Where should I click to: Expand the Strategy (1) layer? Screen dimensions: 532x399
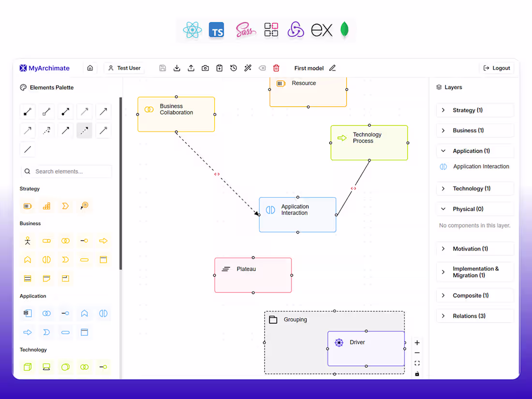click(475, 110)
